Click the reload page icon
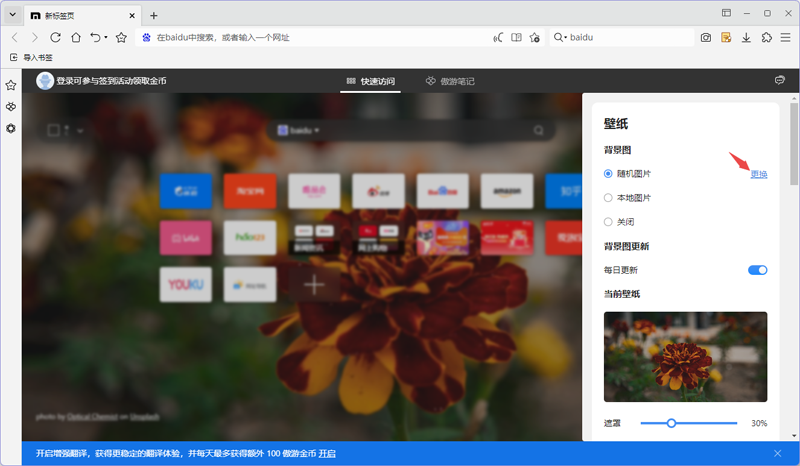Image resolution: width=800 pixels, height=466 pixels. [x=55, y=37]
